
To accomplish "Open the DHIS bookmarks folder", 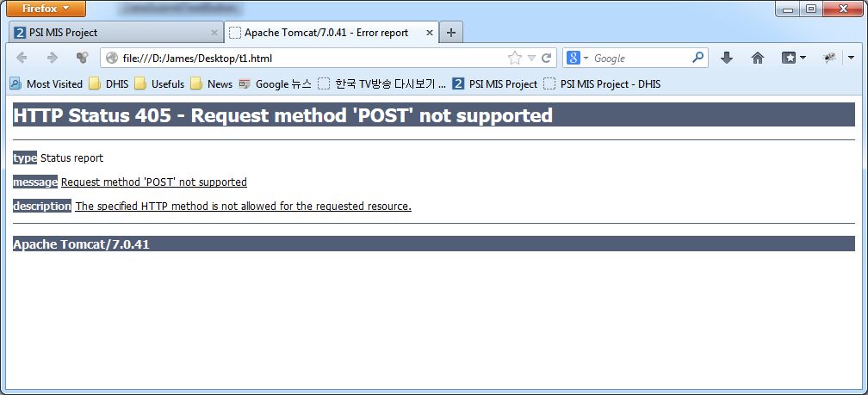I will coord(109,84).
